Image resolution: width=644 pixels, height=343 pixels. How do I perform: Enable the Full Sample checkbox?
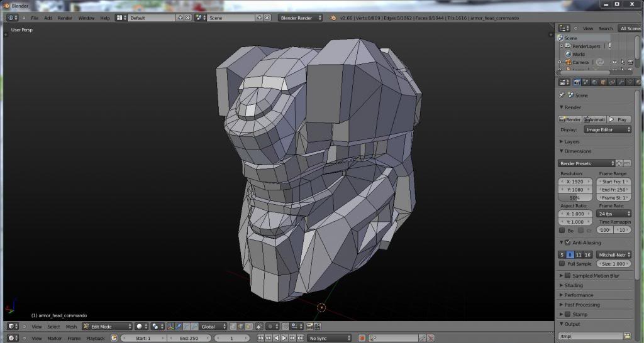pos(563,264)
